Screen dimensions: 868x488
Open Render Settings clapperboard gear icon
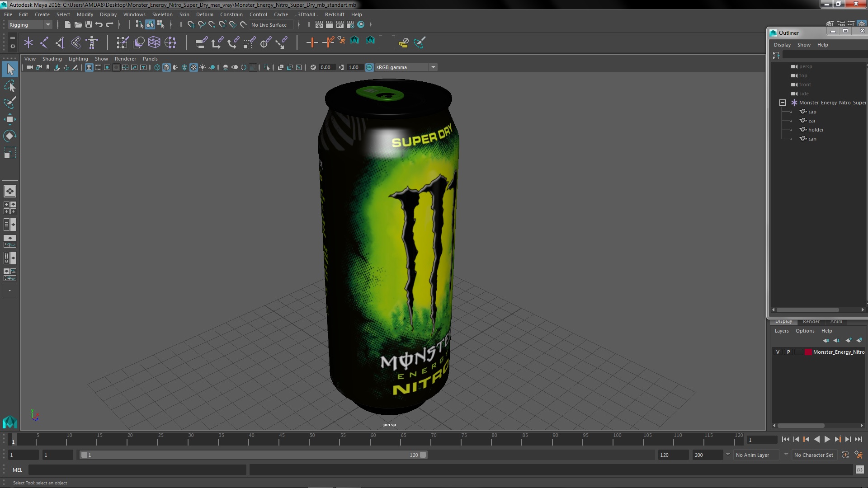tap(350, 24)
